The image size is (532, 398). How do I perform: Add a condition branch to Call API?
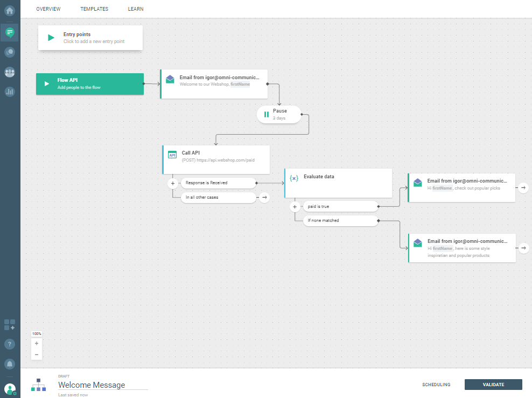coord(173,183)
